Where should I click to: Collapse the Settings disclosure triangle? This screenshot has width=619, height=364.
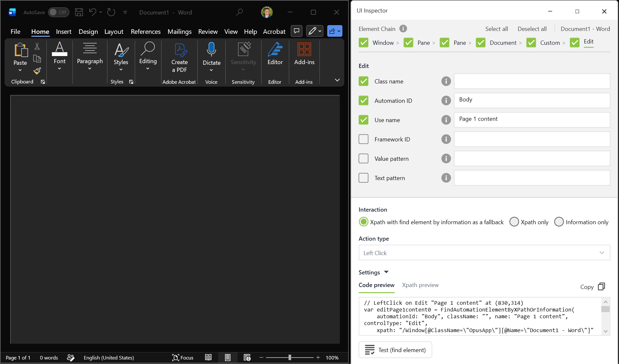[386, 272]
